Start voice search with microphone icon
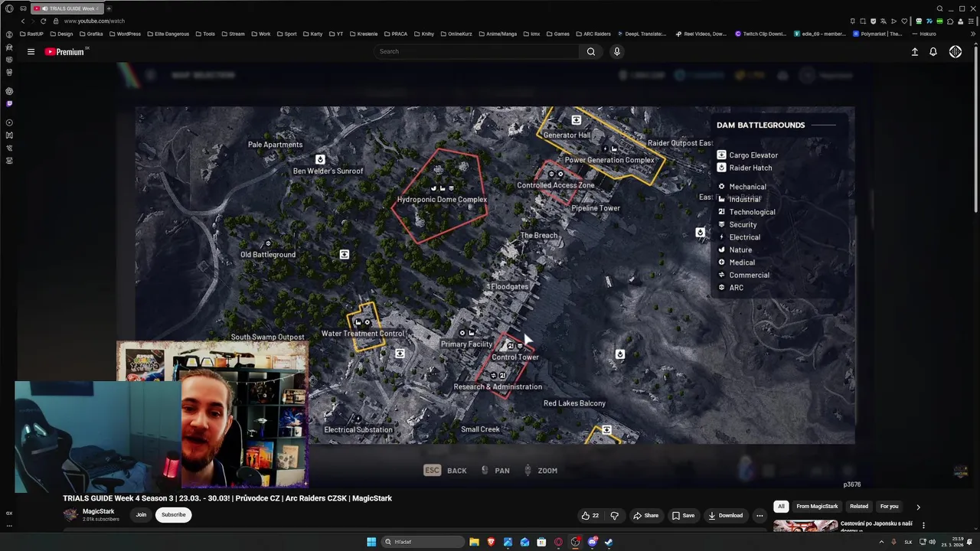 pyautogui.click(x=616, y=51)
